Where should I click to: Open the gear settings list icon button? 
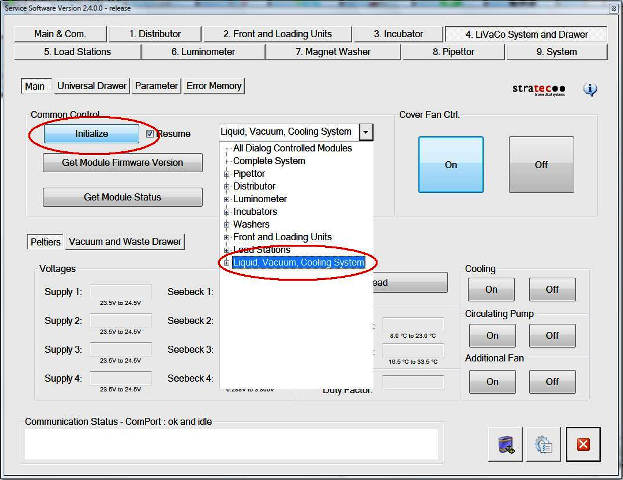click(x=544, y=444)
